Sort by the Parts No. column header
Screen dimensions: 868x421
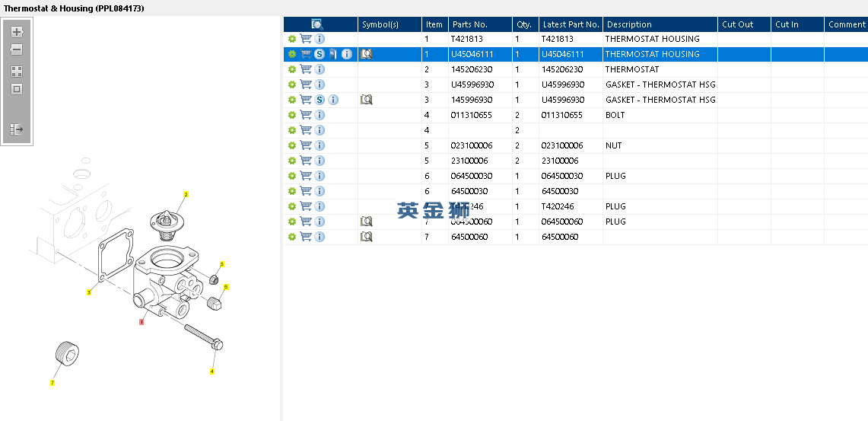[x=480, y=24]
